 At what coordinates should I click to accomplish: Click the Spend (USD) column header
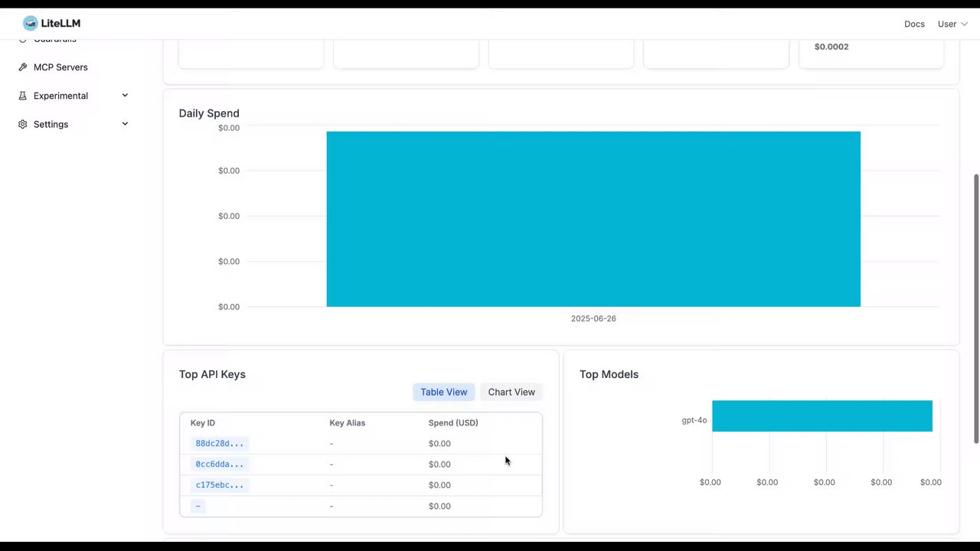click(453, 422)
